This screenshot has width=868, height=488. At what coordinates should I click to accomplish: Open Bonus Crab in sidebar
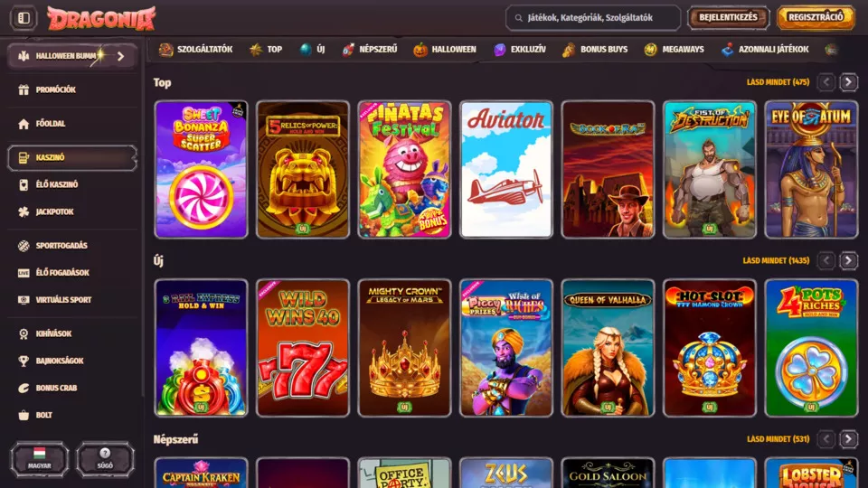pyautogui.click(x=55, y=388)
